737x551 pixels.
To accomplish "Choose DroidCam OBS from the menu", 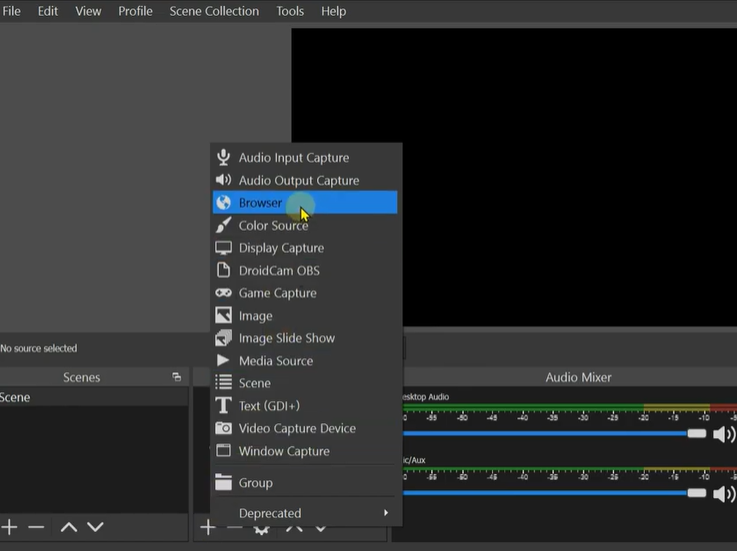I will 305,270.
